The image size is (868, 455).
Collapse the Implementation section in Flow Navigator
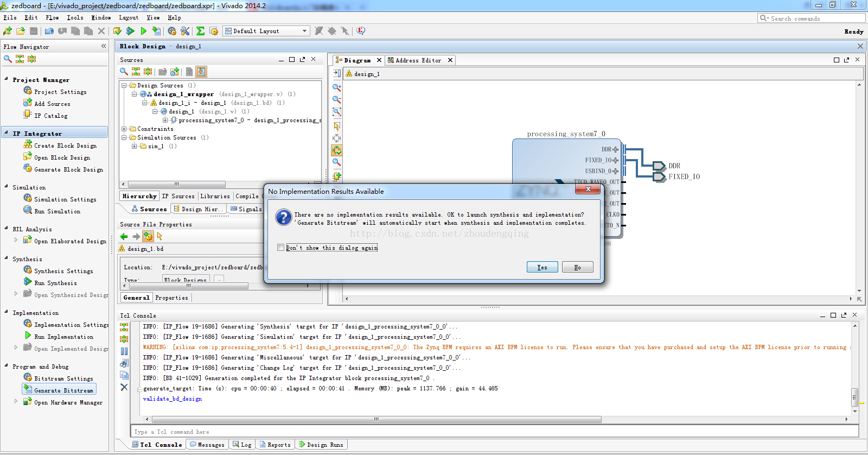(6, 312)
